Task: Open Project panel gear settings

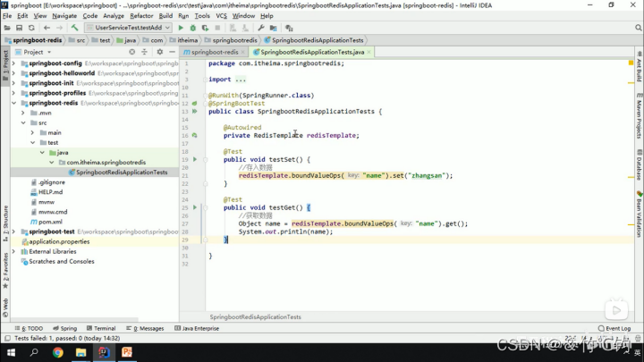Action: point(160,52)
